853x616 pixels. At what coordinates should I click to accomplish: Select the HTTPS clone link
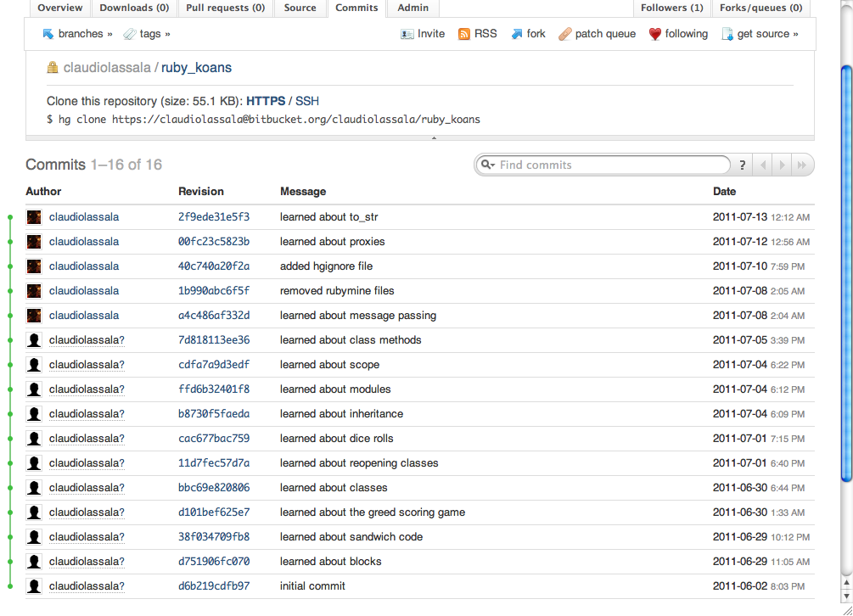pos(264,100)
